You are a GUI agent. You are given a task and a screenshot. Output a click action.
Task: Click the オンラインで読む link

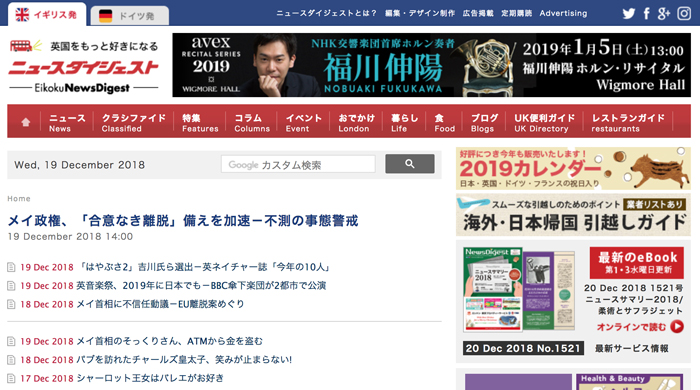click(631, 327)
